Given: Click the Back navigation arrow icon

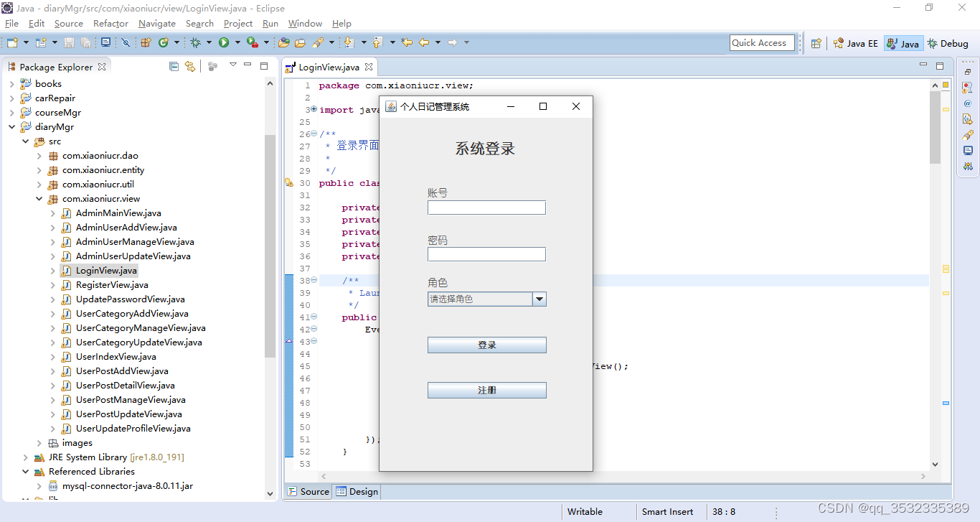Looking at the screenshot, I should coord(424,43).
